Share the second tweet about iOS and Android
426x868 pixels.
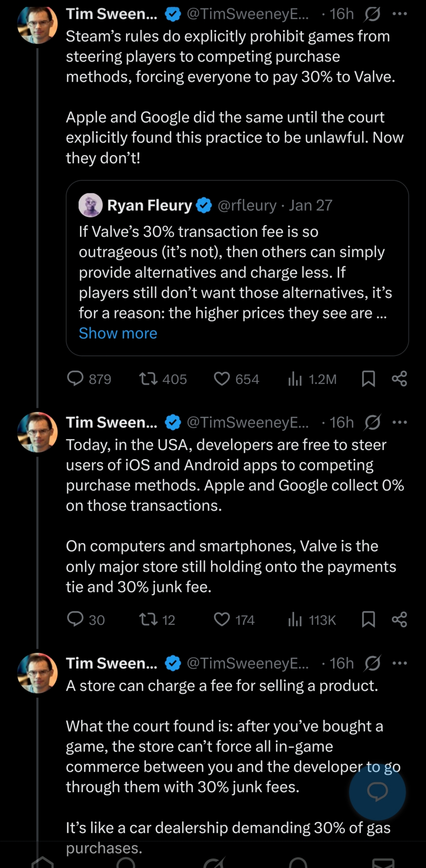[x=399, y=620]
